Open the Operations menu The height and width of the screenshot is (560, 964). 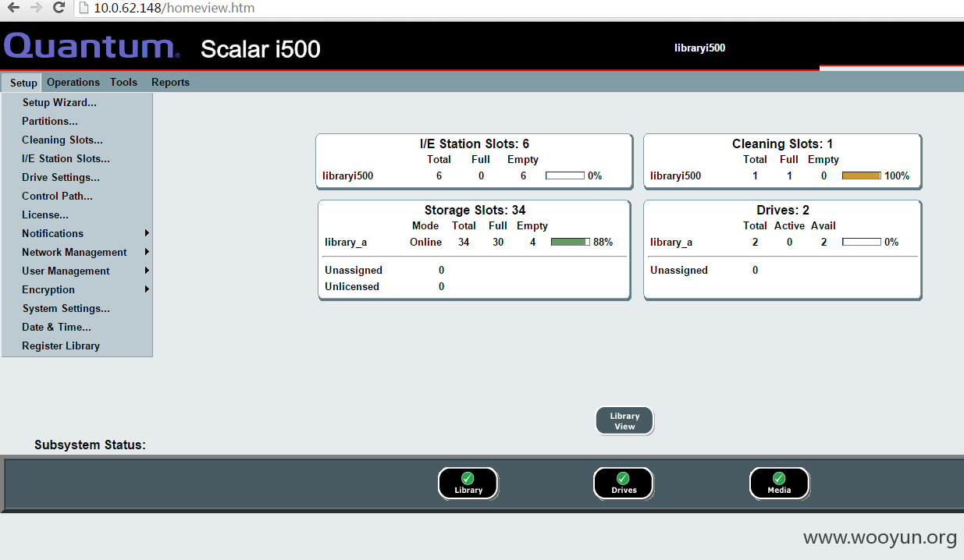73,82
